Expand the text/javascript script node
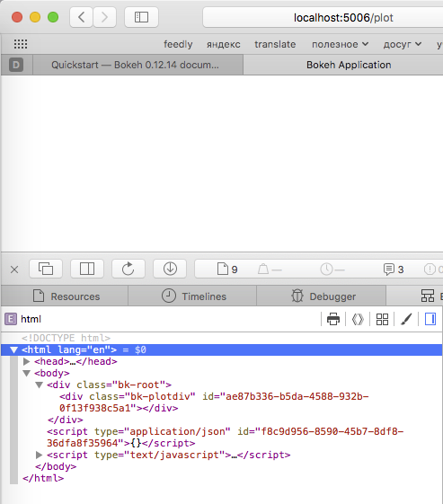 pos(40,455)
